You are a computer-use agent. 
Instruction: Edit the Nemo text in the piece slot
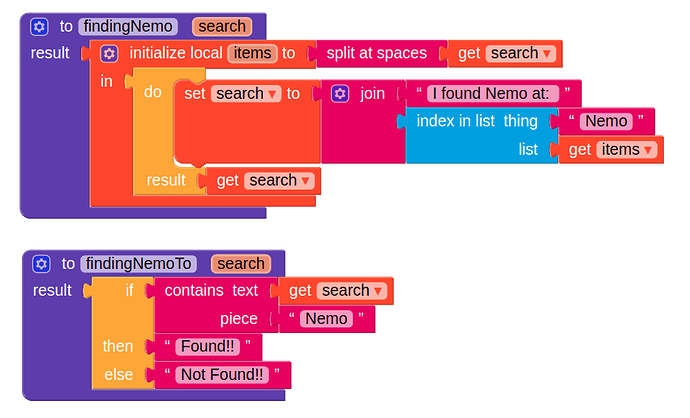pyautogui.click(x=326, y=319)
